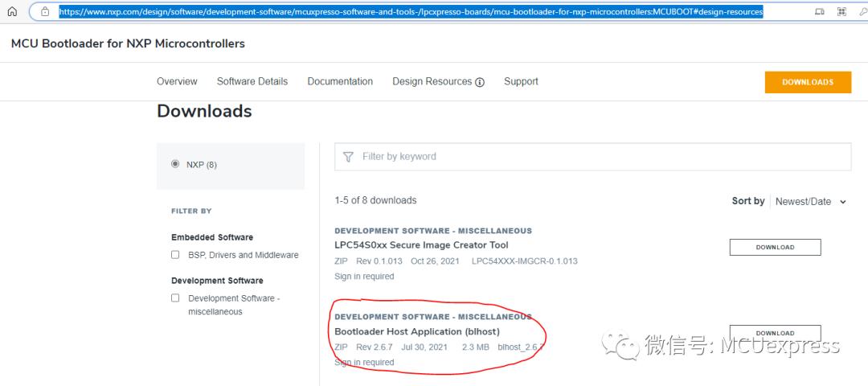Viewport: 868px width, 386px height.
Task: Click the reader view icon in address bar
Action: pyautogui.click(x=820, y=11)
